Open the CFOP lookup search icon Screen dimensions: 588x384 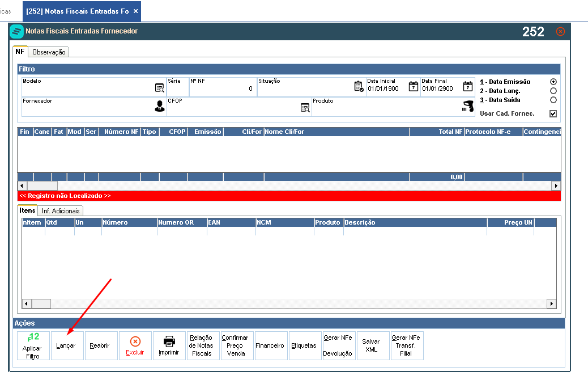(305, 108)
